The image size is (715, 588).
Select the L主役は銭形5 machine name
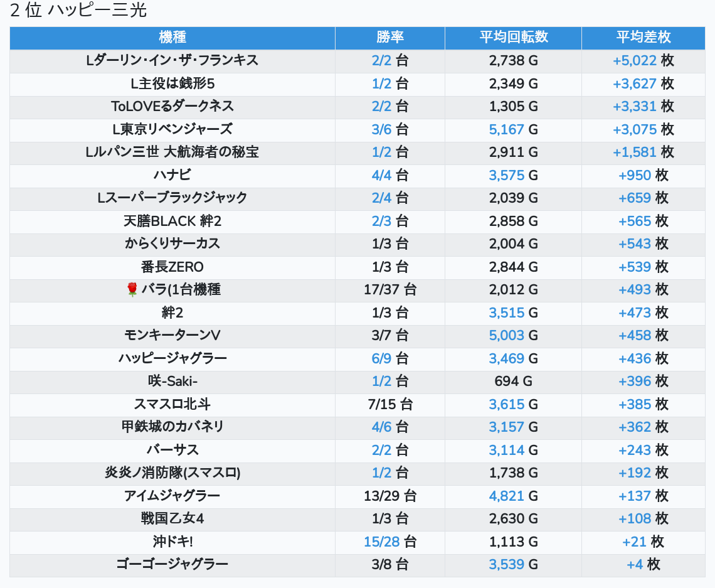(x=172, y=83)
